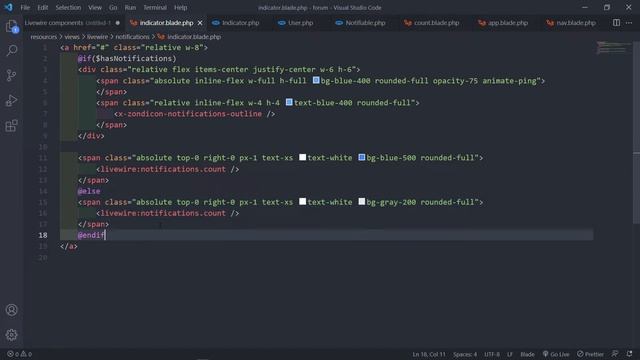The height and width of the screenshot is (360, 640).
Task: Open the Search view in activity bar
Action: pos(11,51)
